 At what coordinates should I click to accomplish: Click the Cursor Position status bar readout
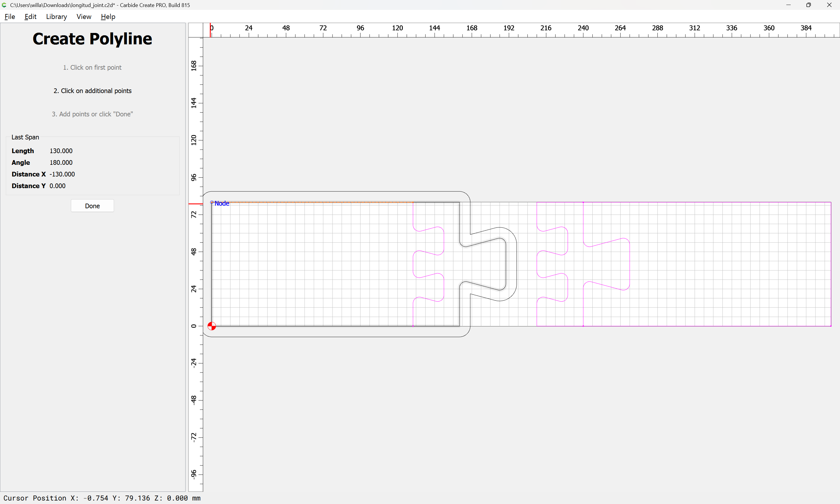coord(102,498)
